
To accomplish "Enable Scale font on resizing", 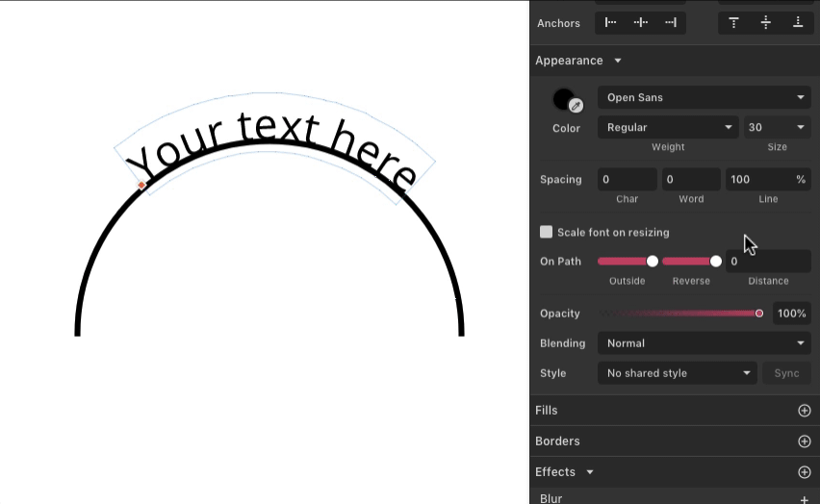I will [x=547, y=232].
